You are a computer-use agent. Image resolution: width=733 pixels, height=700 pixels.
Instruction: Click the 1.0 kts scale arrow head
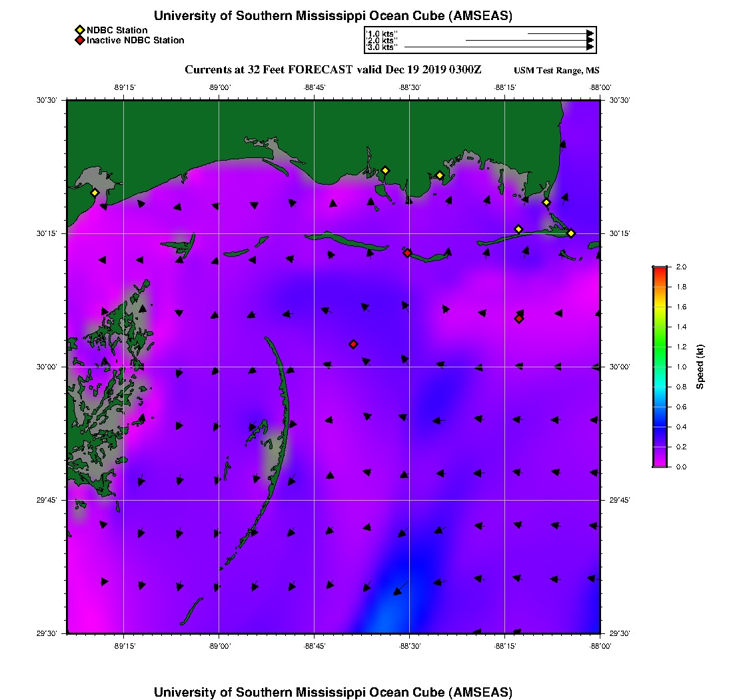[x=590, y=33]
